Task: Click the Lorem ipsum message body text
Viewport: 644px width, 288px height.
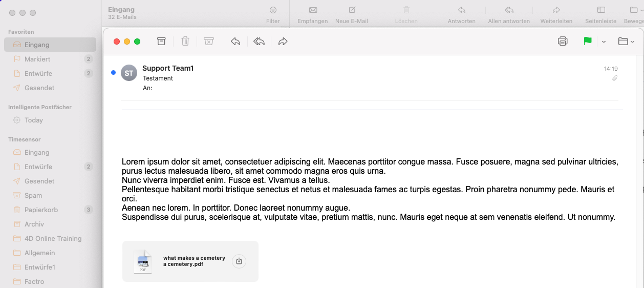Action: pos(370,190)
